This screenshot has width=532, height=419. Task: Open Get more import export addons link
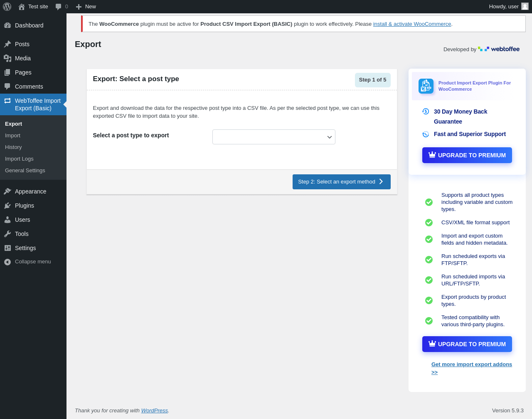(x=472, y=368)
